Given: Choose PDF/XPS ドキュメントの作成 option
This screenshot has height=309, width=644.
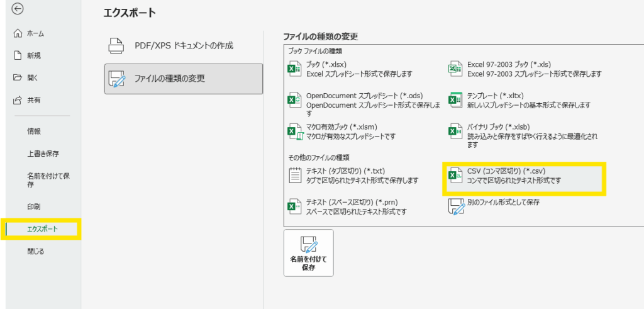Looking at the screenshot, I should (x=183, y=46).
